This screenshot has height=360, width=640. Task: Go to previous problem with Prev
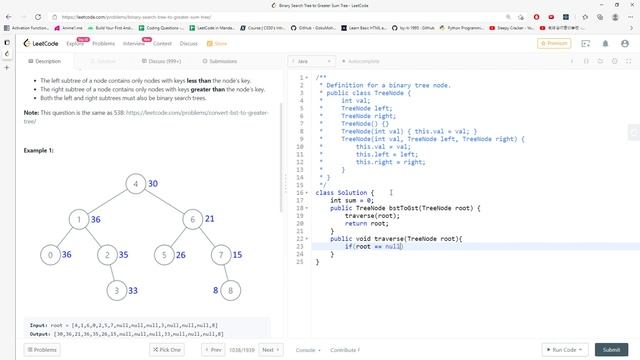(213, 350)
